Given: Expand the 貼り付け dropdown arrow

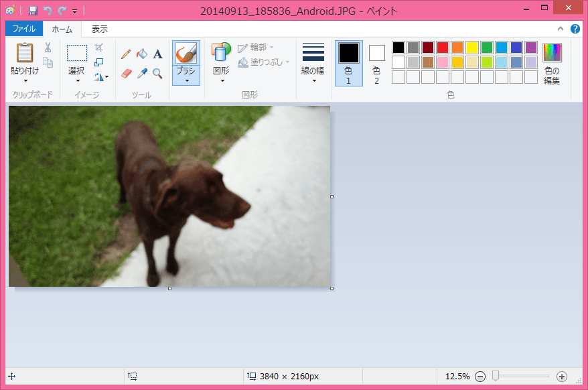Looking at the screenshot, I should tap(25, 80).
